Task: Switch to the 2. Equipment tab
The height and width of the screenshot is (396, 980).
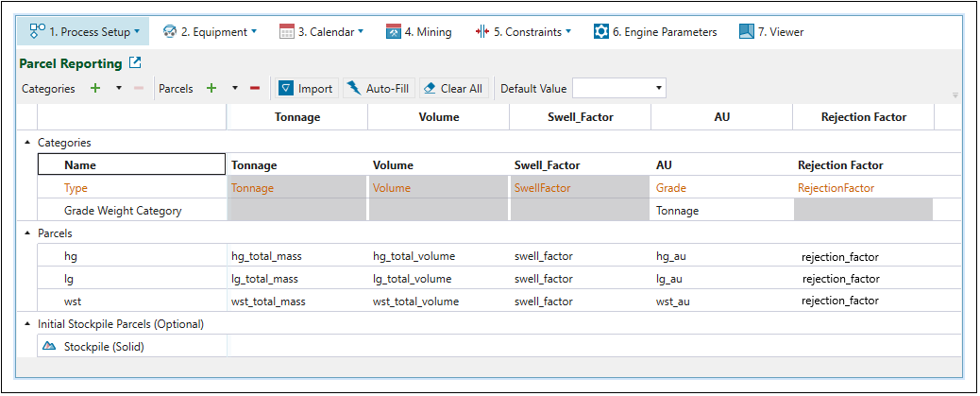Action: click(x=210, y=32)
